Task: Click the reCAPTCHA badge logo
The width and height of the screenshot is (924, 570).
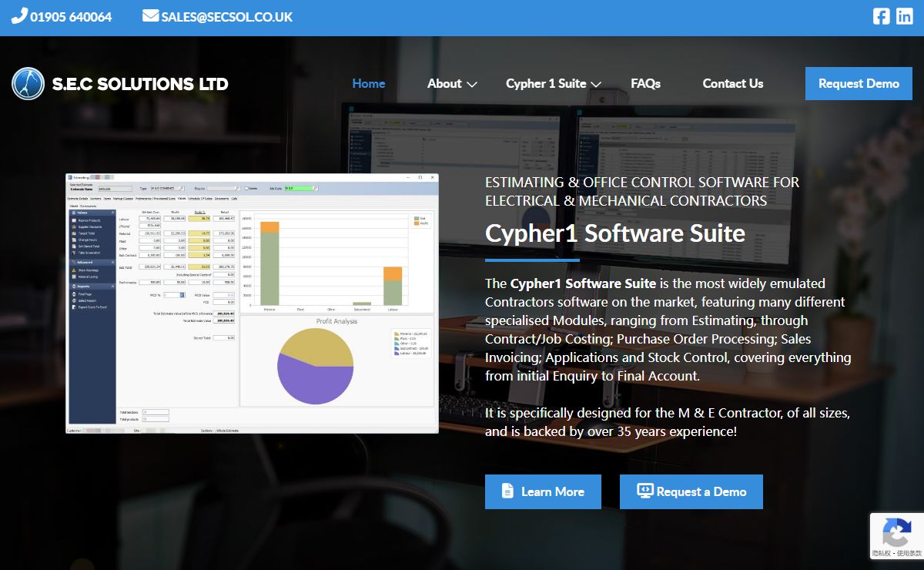Action: coord(897,532)
